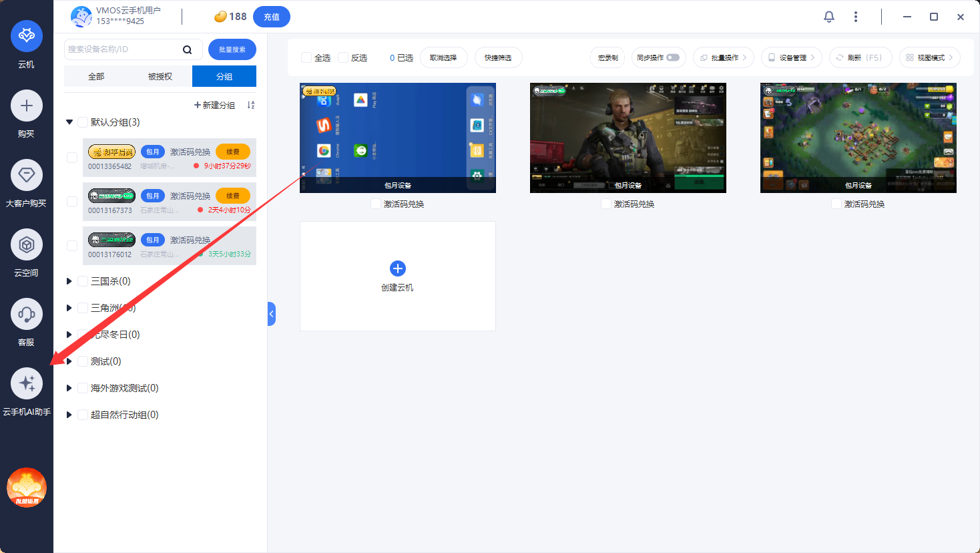Click the 快捷筛选 button

[499, 57]
